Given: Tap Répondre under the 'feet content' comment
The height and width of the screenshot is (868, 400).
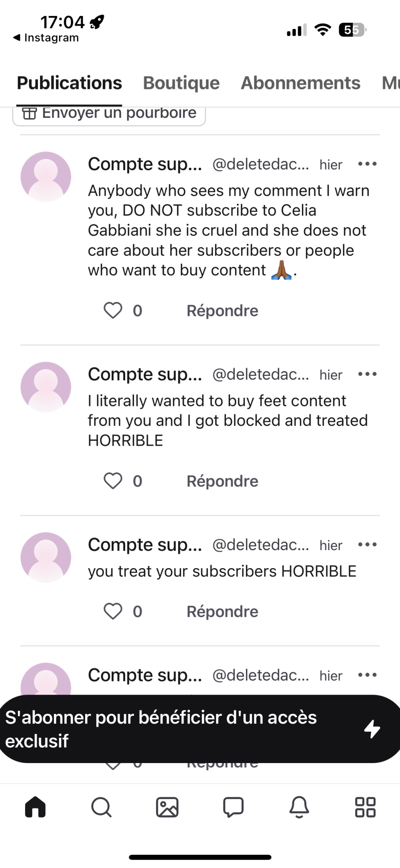Looking at the screenshot, I should click(x=222, y=481).
